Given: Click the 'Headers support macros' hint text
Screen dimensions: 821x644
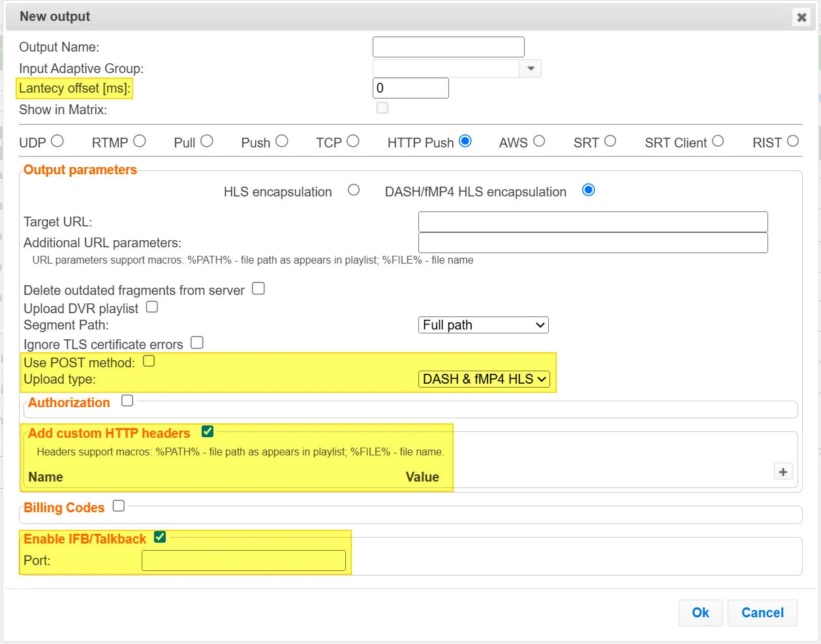Looking at the screenshot, I should 240,452.
